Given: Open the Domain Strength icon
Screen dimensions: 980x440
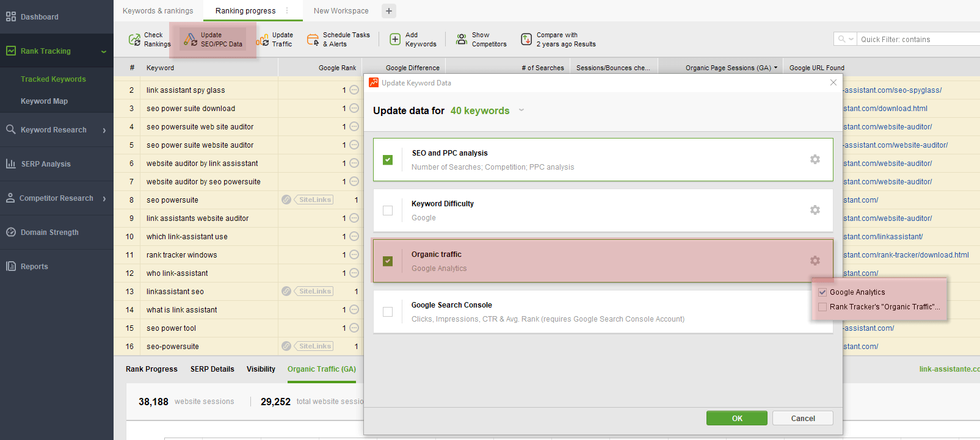Looking at the screenshot, I should tap(10, 232).
